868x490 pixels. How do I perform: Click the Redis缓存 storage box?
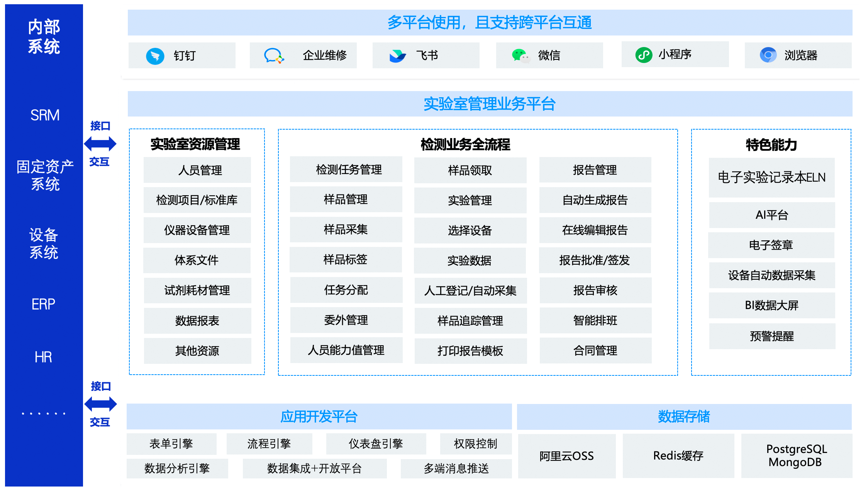[x=678, y=456]
